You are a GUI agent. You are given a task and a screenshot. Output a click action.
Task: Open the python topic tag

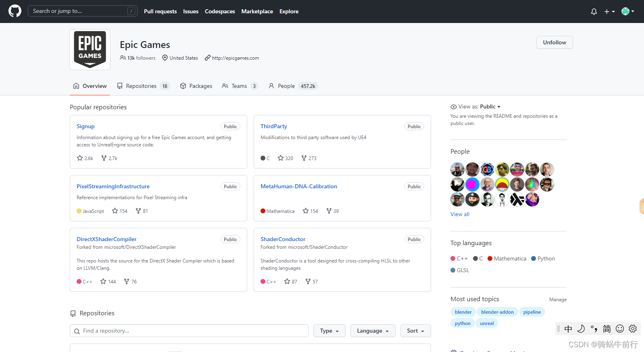[x=463, y=323]
